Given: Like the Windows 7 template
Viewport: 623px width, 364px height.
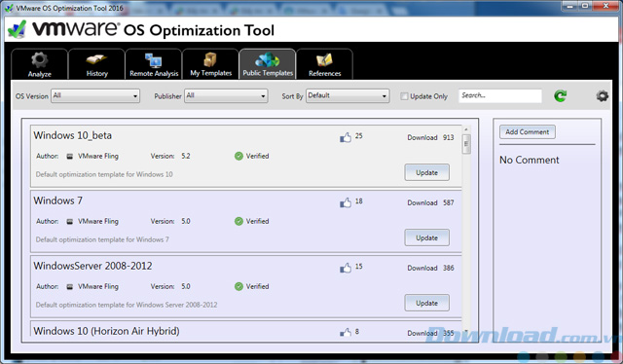Looking at the screenshot, I should (346, 202).
